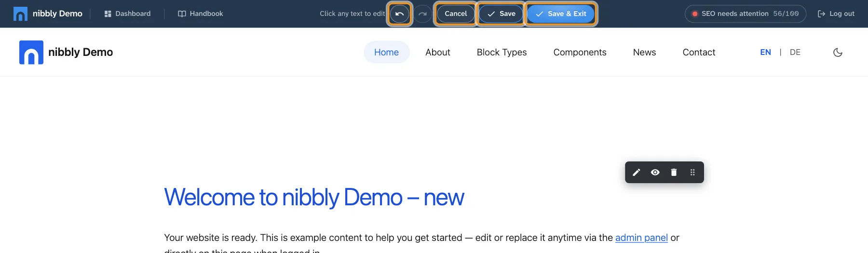868x253 pixels.
Task: Follow the admin panel link
Action: click(x=641, y=238)
